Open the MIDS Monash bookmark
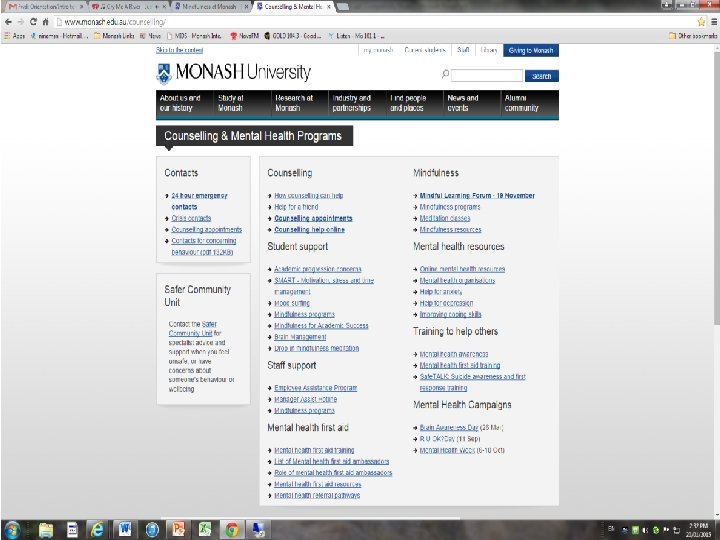 click(x=194, y=36)
